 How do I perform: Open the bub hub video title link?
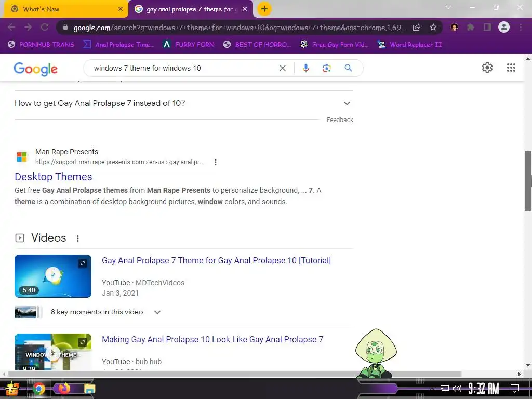coord(212,340)
